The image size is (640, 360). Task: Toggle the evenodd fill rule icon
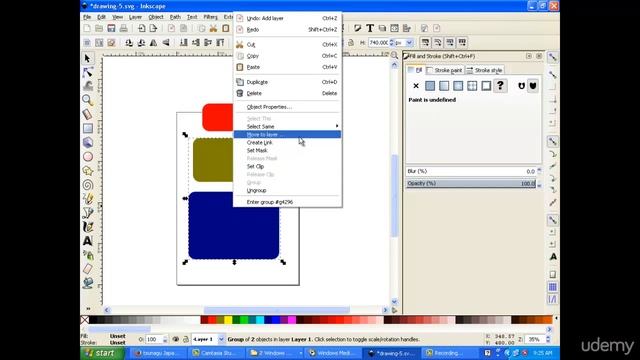521,86
